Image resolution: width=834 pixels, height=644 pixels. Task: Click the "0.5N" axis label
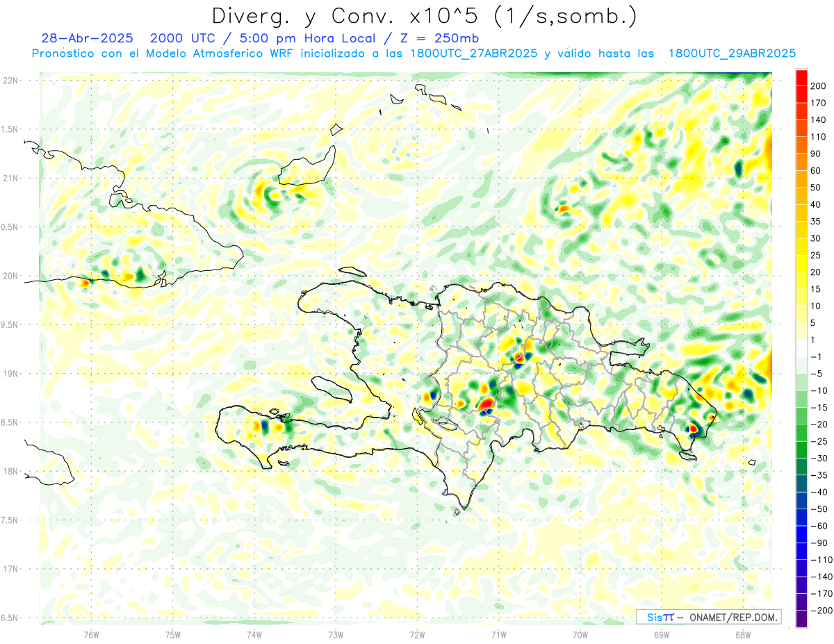[10, 227]
